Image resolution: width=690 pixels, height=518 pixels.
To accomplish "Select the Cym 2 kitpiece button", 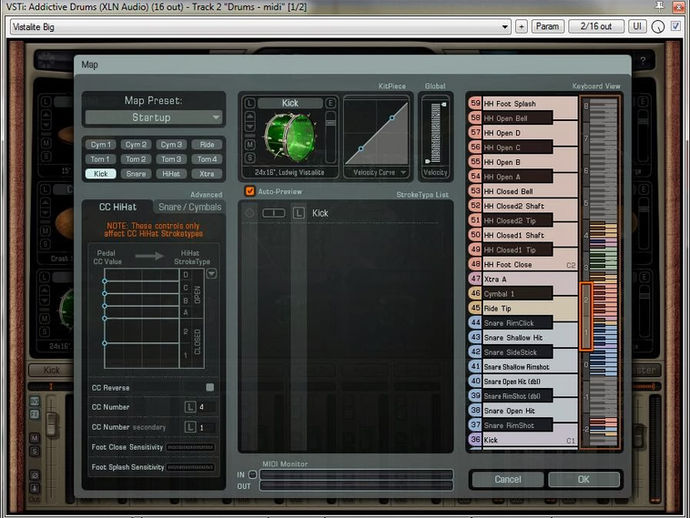I will tap(136, 144).
